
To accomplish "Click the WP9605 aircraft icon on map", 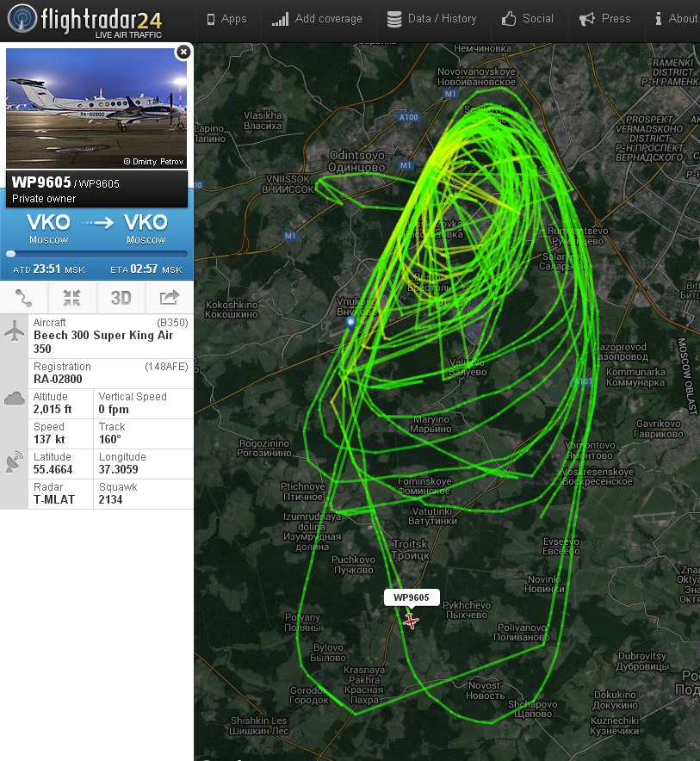I will (x=411, y=621).
